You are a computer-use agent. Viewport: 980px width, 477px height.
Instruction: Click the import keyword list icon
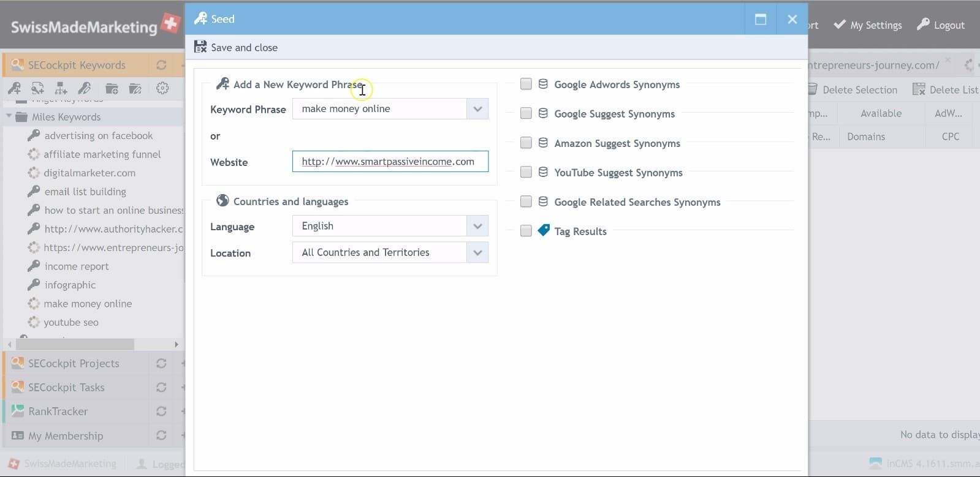[x=37, y=89]
